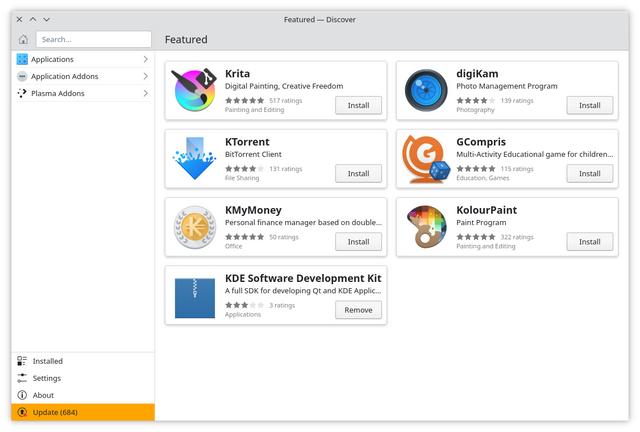This screenshot has height=432, width=640.
Task: Install KTorrent
Action: pos(358,174)
